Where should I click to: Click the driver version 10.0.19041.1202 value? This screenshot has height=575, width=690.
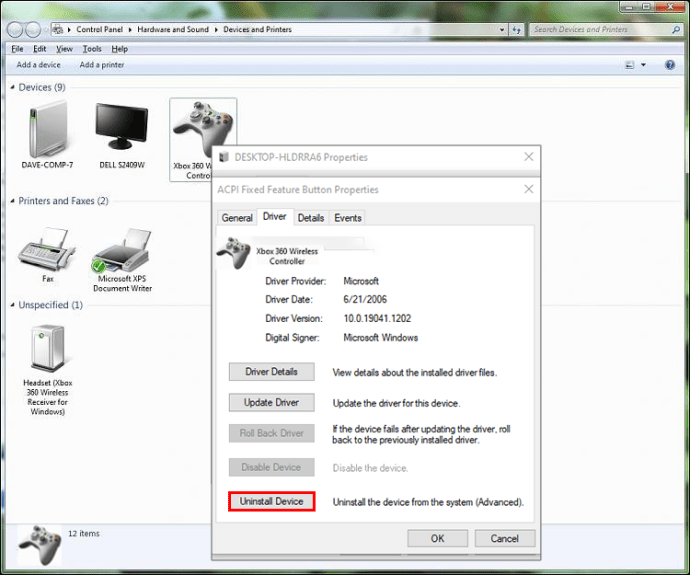coord(377,319)
